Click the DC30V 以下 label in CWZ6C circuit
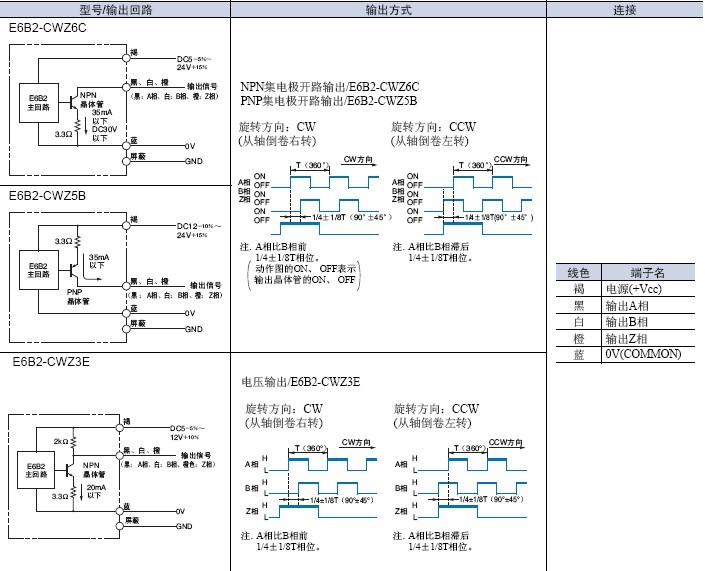Image resolution: width=705 pixels, height=571 pixels. point(104,134)
